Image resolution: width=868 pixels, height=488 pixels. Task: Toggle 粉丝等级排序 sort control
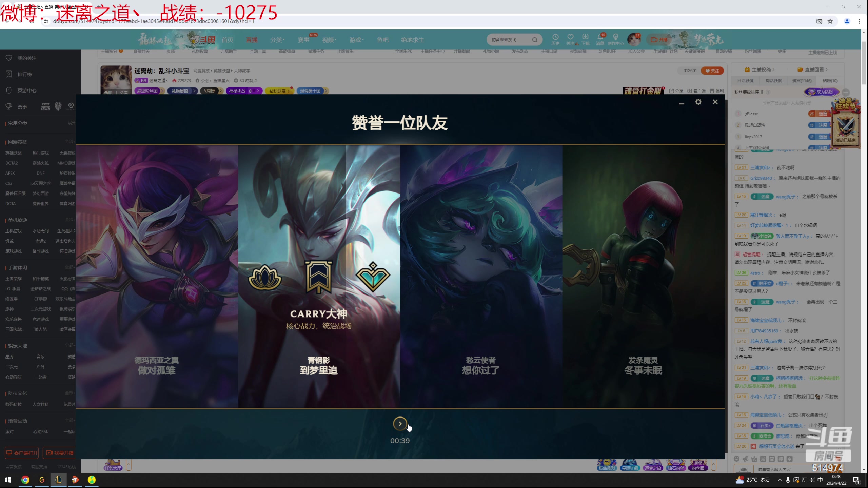(x=749, y=92)
